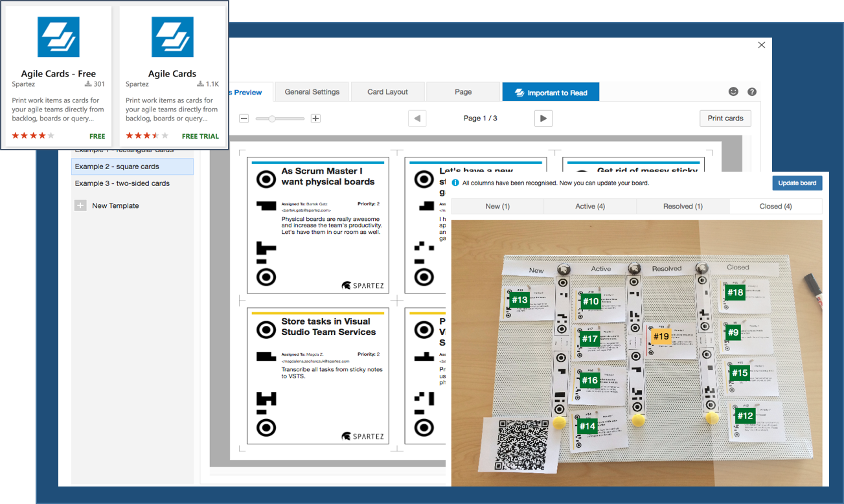The width and height of the screenshot is (844, 504).
Task: Select the Closed (4) column tab
Action: (775, 206)
